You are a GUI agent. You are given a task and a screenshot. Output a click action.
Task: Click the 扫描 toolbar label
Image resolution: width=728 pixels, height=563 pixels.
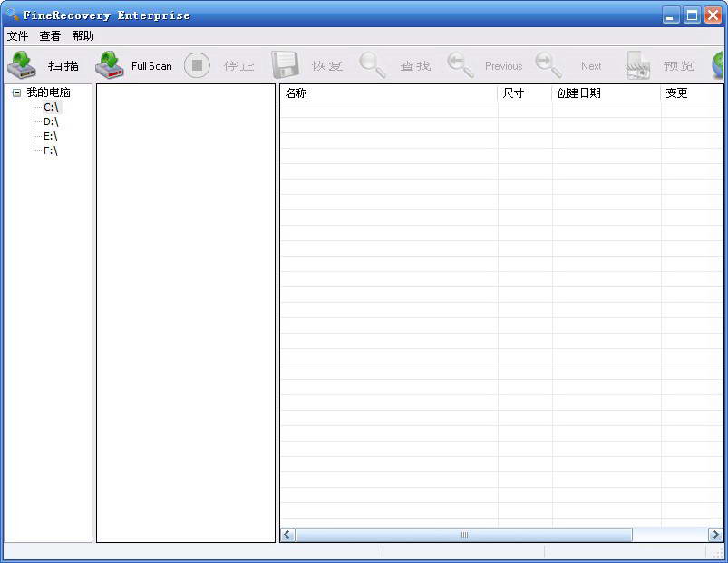(63, 66)
